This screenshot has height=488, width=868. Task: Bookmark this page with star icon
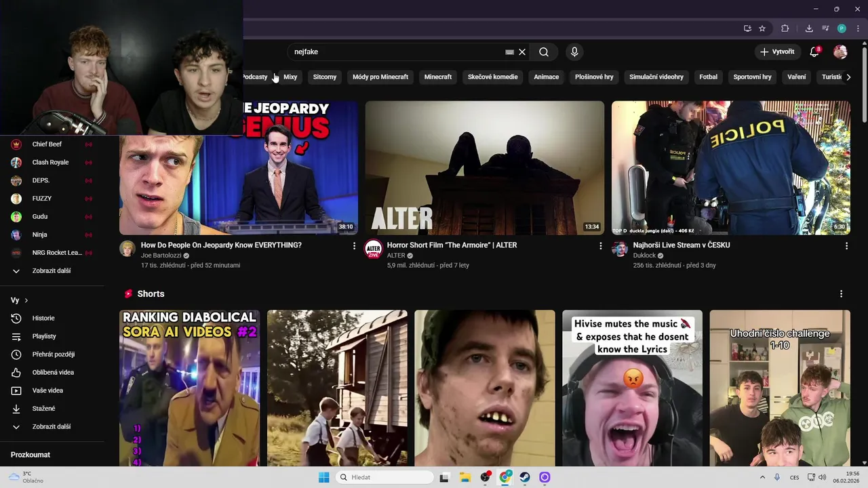click(x=762, y=28)
